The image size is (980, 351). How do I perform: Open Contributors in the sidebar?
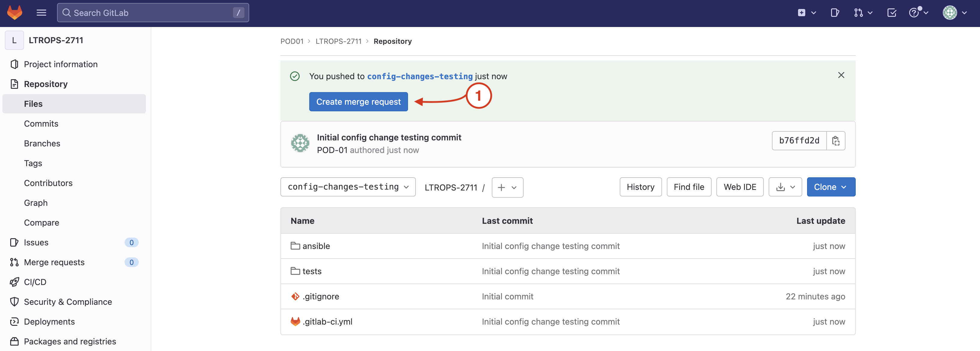(x=48, y=183)
